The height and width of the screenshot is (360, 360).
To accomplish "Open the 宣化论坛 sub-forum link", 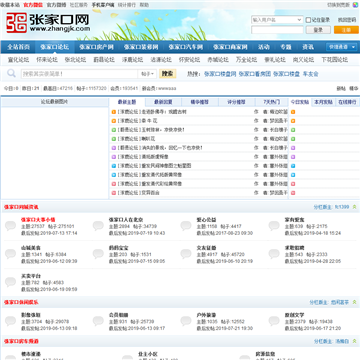I will [19, 60].
